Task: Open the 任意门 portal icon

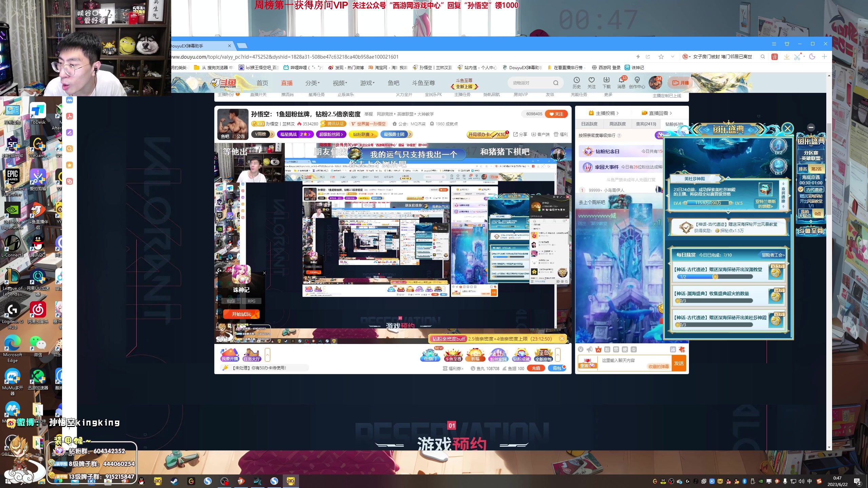Action: pyautogui.click(x=430, y=355)
